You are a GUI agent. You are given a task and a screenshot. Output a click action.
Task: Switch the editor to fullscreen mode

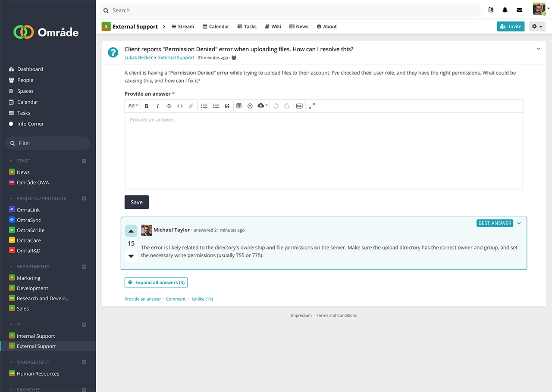(312, 106)
